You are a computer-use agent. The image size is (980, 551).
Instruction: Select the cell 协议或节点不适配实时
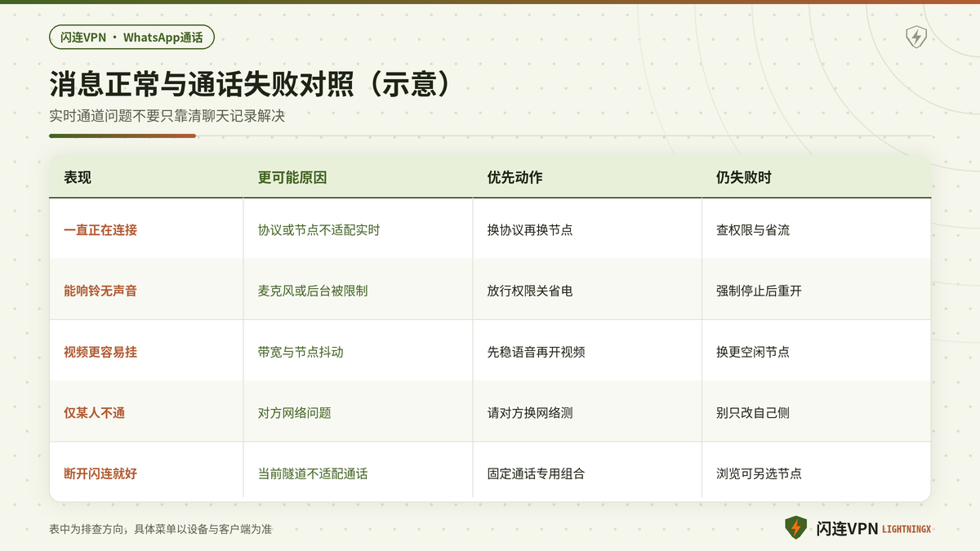(x=358, y=229)
